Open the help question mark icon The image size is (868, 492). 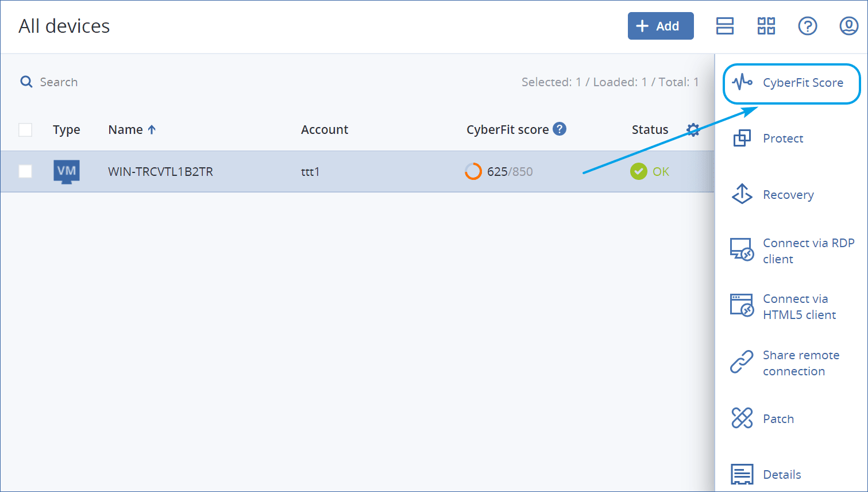808,26
